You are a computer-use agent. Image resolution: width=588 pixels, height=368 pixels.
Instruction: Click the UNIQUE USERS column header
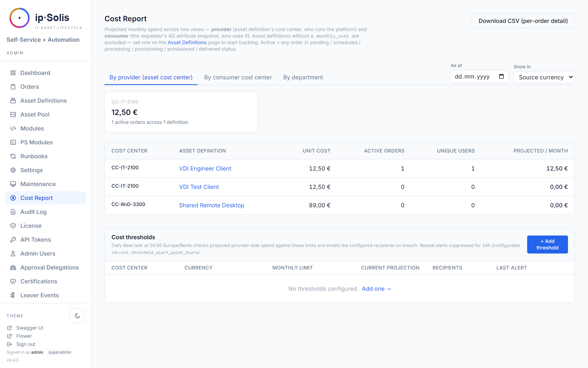[456, 151]
